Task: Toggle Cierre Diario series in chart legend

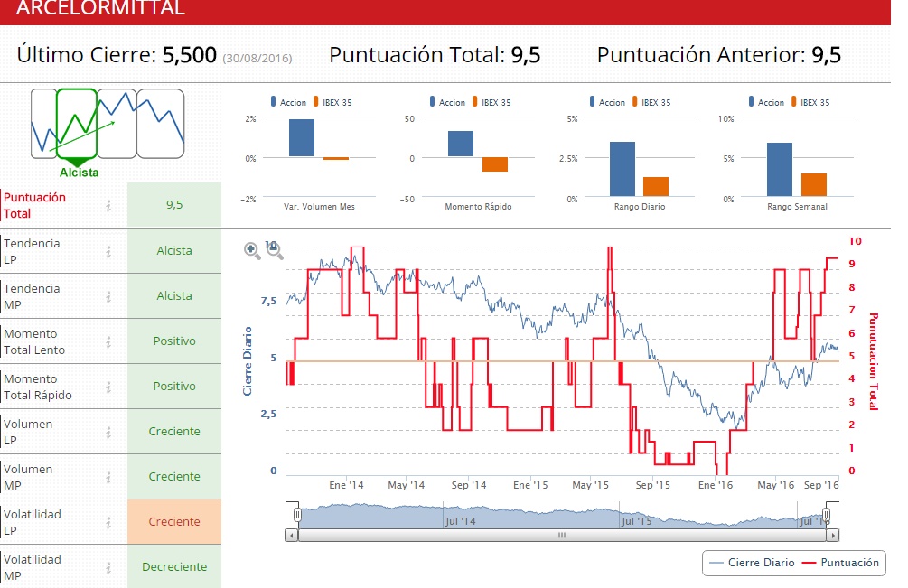Action: click(x=752, y=563)
